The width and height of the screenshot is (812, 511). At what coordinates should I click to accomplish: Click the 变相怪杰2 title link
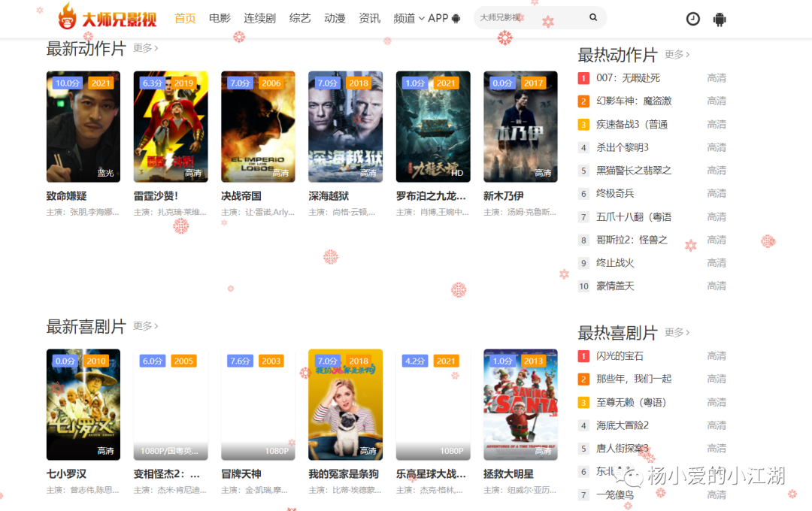(167, 474)
